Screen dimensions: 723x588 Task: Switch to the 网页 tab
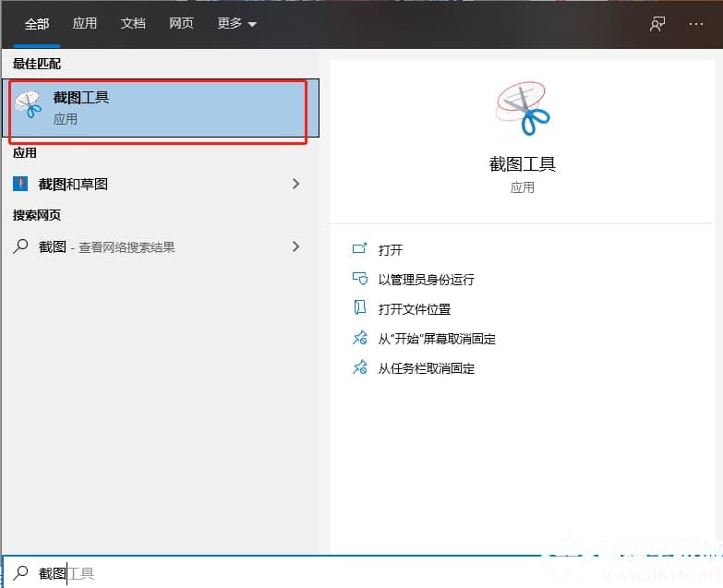coord(181,23)
